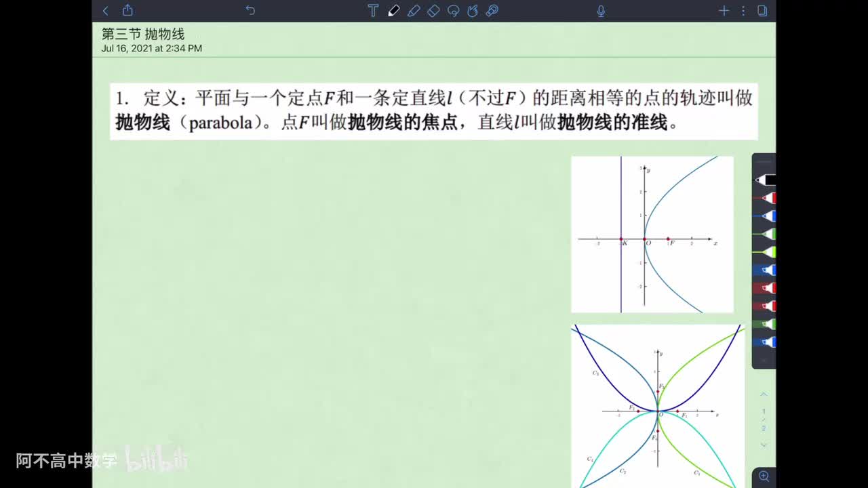Tap the page indicator 1 / 2
Screen dimensions: 868x488
[x=764, y=420]
